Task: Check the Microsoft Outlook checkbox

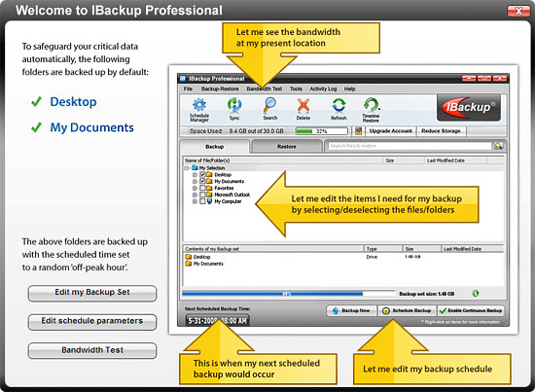Action: pyautogui.click(x=202, y=195)
